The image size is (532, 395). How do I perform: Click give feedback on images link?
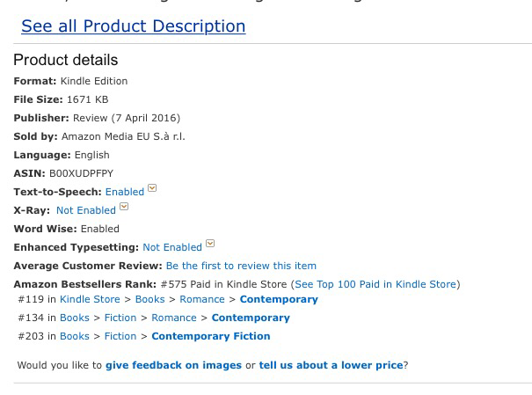point(173,365)
